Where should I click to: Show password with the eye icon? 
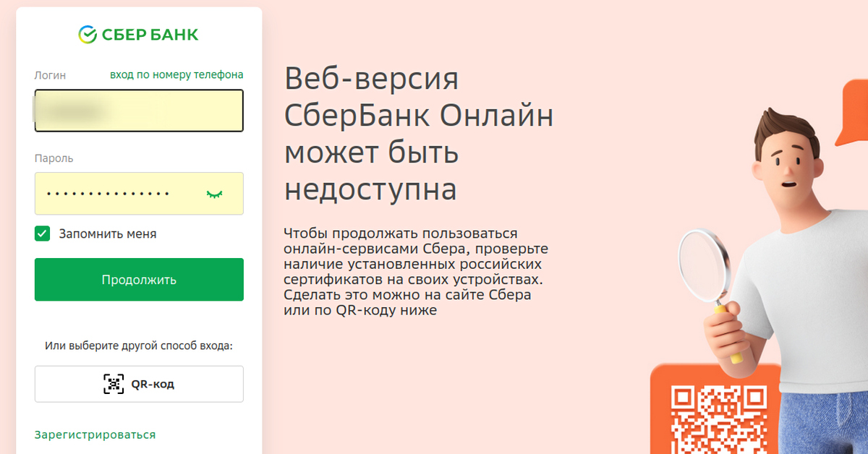pyautogui.click(x=214, y=194)
